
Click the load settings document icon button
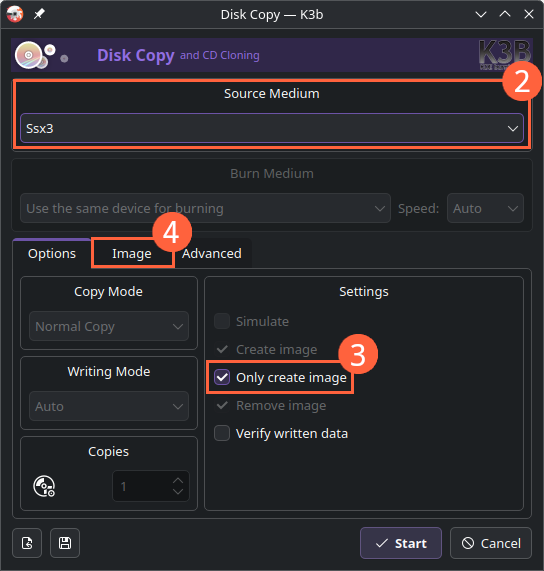click(x=27, y=543)
